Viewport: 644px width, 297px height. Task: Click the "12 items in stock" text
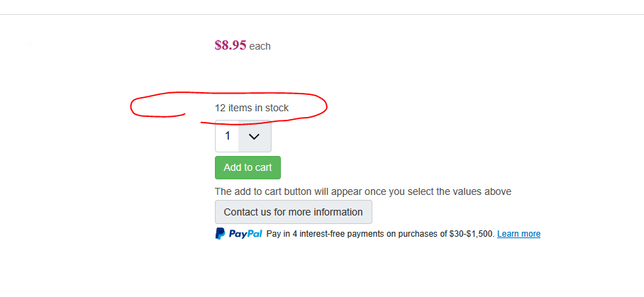[252, 108]
